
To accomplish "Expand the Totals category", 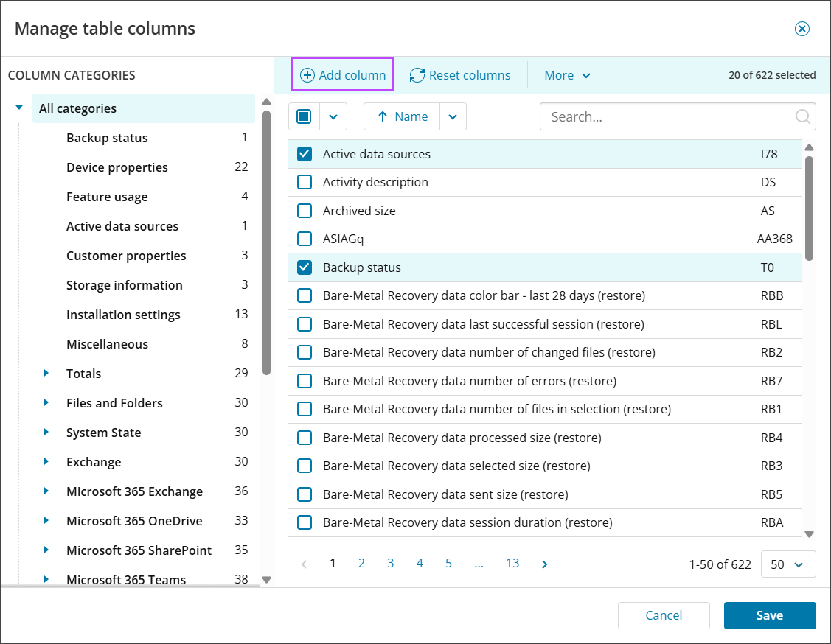I will [x=46, y=374].
